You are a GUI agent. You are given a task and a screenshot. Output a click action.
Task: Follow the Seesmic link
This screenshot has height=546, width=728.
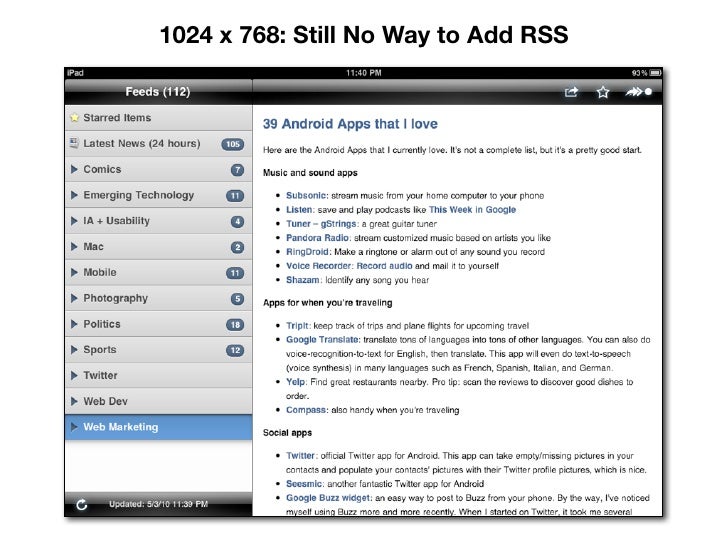(304, 484)
